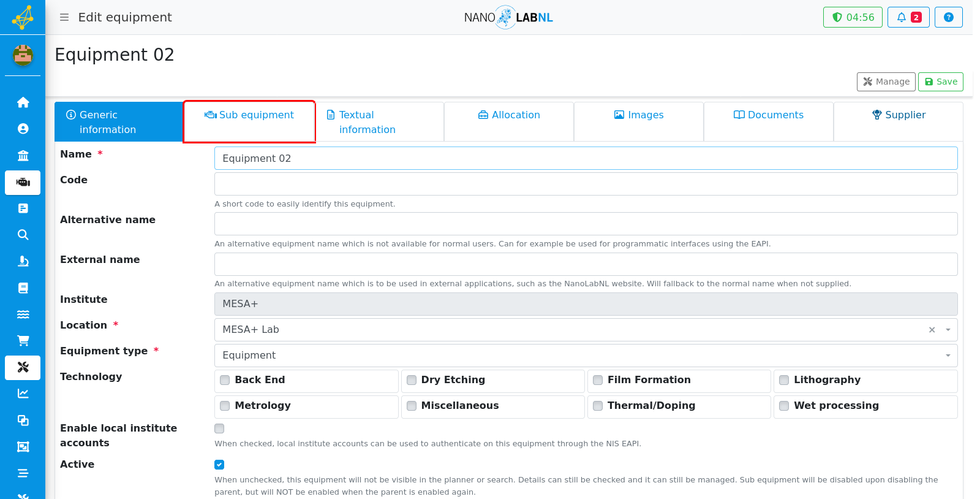Click the user profile sidebar icon

click(23, 129)
